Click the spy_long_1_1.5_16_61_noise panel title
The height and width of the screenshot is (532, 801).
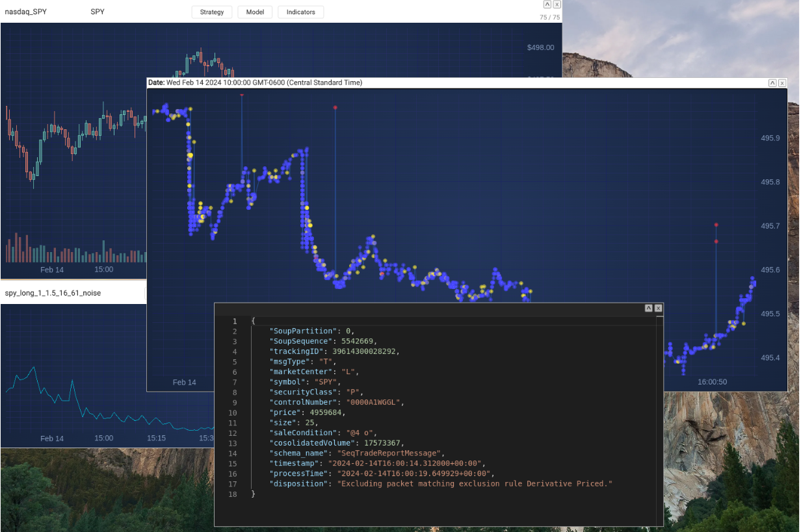click(x=53, y=293)
